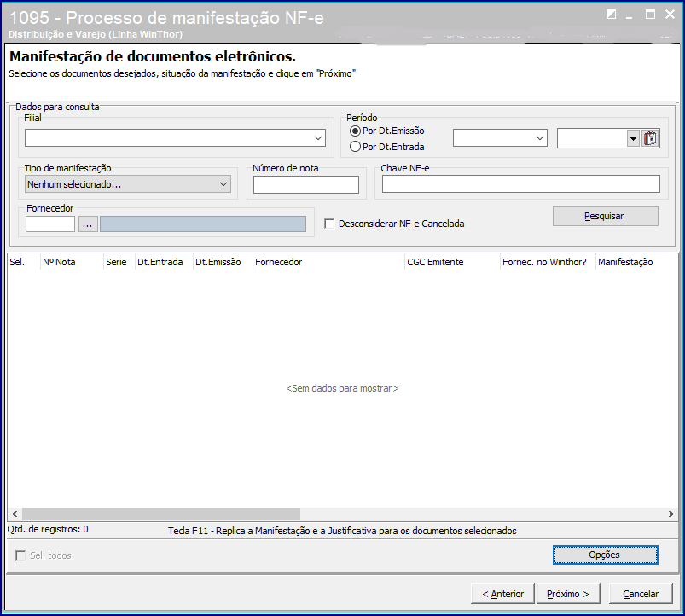
Task: Click the Cancelar button
Action: (641, 594)
